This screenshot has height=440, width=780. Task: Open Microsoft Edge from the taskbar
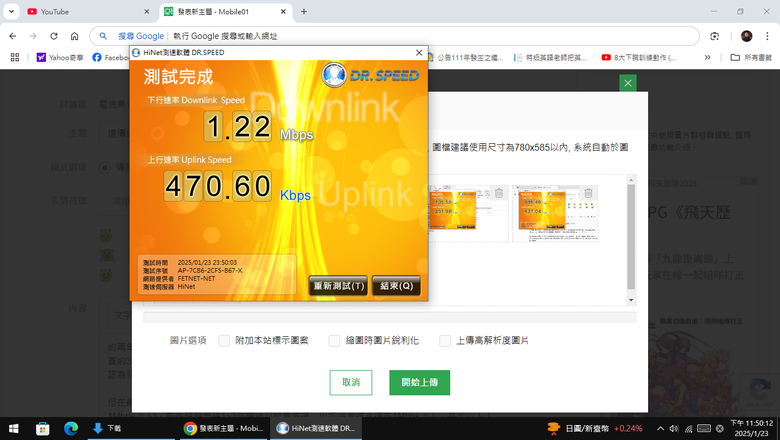(x=71, y=428)
